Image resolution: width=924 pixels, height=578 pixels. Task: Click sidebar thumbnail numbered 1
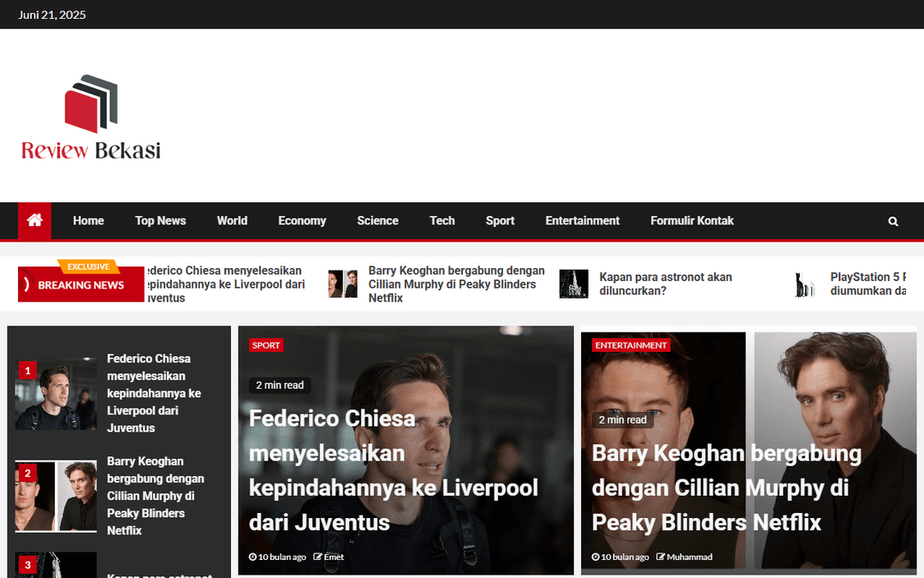click(56, 393)
